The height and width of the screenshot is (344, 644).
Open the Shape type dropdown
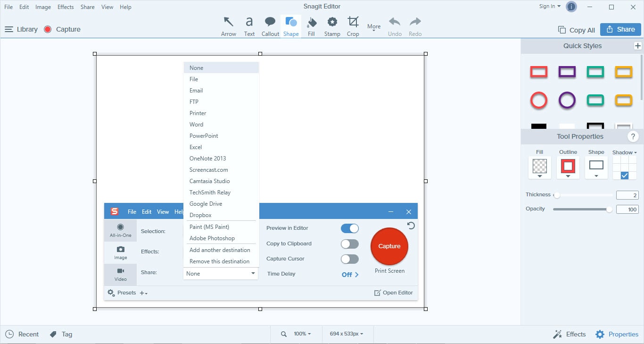point(596,168)
